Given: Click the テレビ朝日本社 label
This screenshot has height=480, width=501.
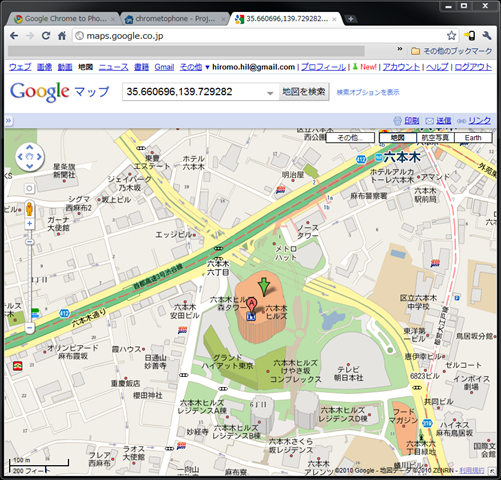Looking at the screenshot, I should (348, 374).
